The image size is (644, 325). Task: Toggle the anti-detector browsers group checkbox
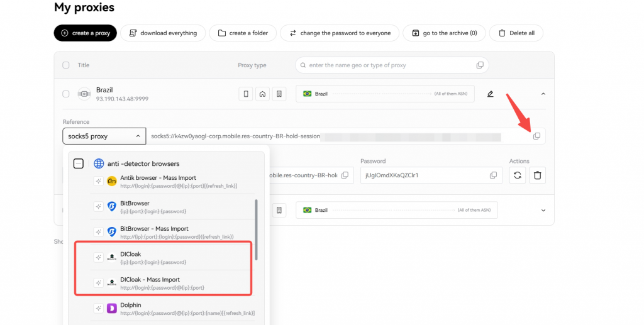(79, 163)
